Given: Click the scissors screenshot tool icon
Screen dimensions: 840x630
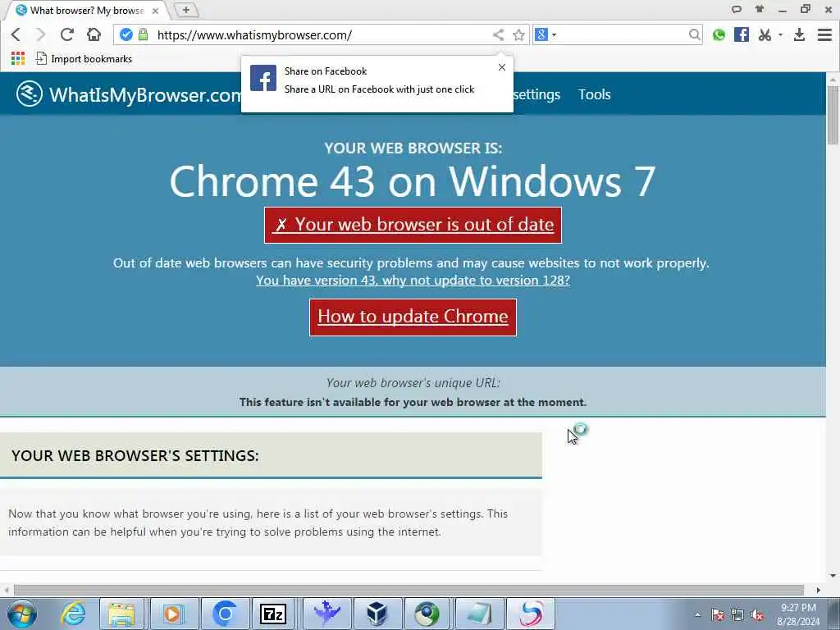Looking at the screenshot, I should (765, 34).
